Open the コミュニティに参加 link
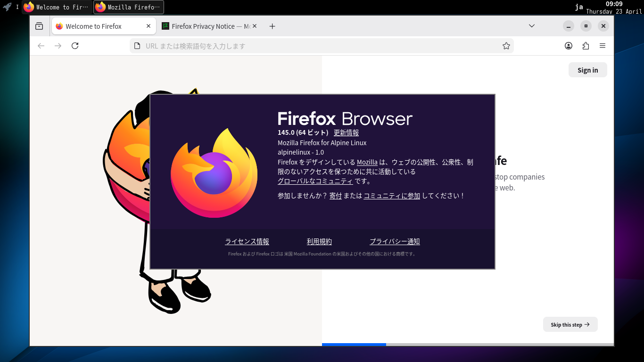644x362 pixels. click(x=392, y=196)
